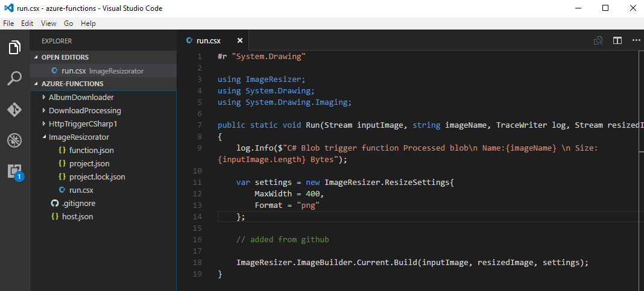
Task: Open the .gitignore file
Action: pos(78,203)
